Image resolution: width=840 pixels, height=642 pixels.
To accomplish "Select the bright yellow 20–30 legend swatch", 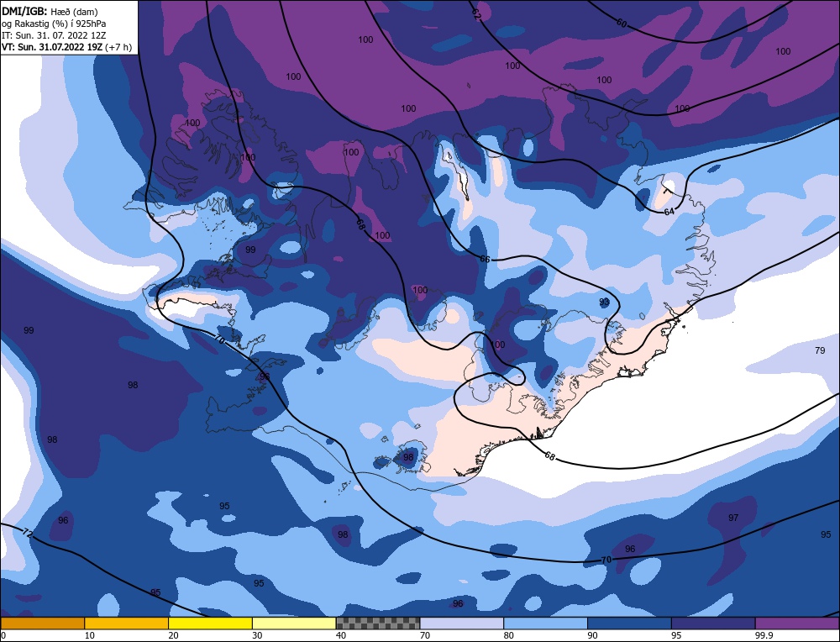I will click(210, 624).
